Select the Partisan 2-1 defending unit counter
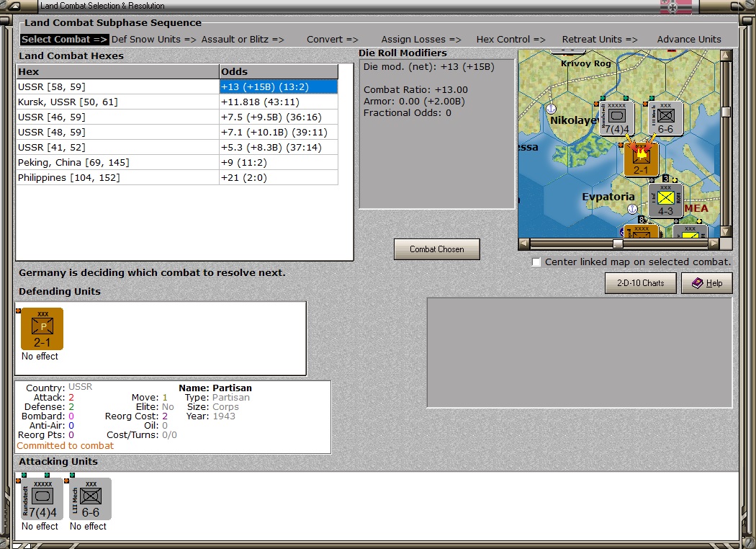 coord(42,329)
